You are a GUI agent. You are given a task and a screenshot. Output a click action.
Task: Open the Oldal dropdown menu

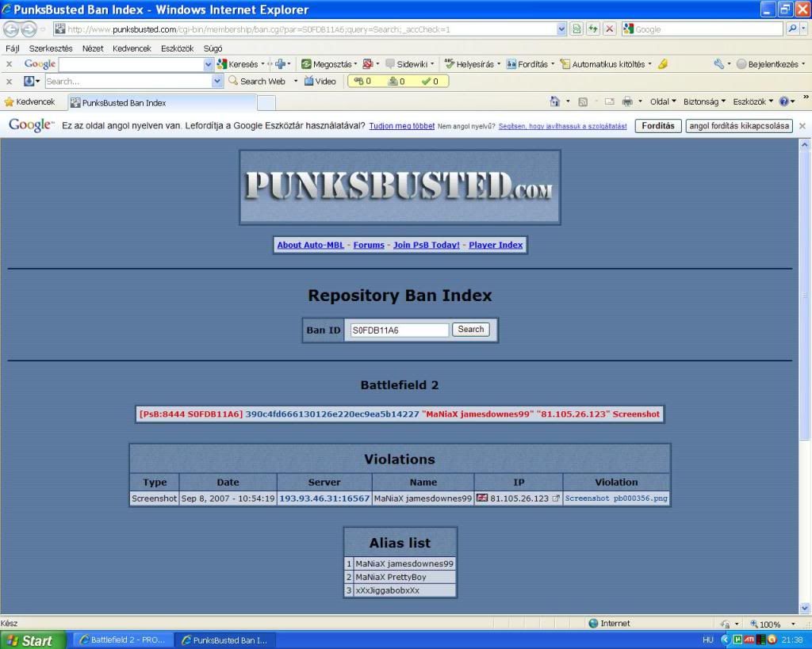pos(663,102)
